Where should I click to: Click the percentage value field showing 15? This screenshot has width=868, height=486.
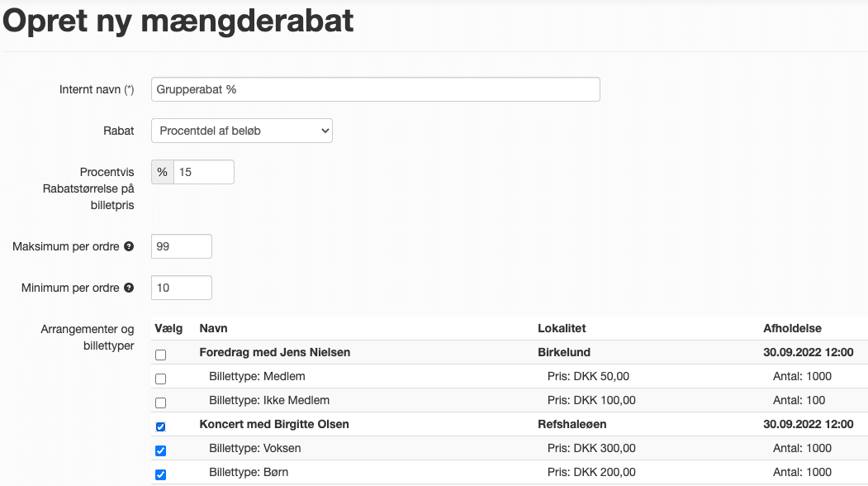tap(204, 172)
